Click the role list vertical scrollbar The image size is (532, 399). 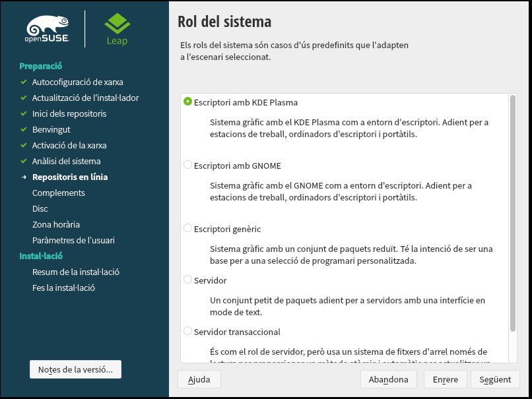point(513,211)
